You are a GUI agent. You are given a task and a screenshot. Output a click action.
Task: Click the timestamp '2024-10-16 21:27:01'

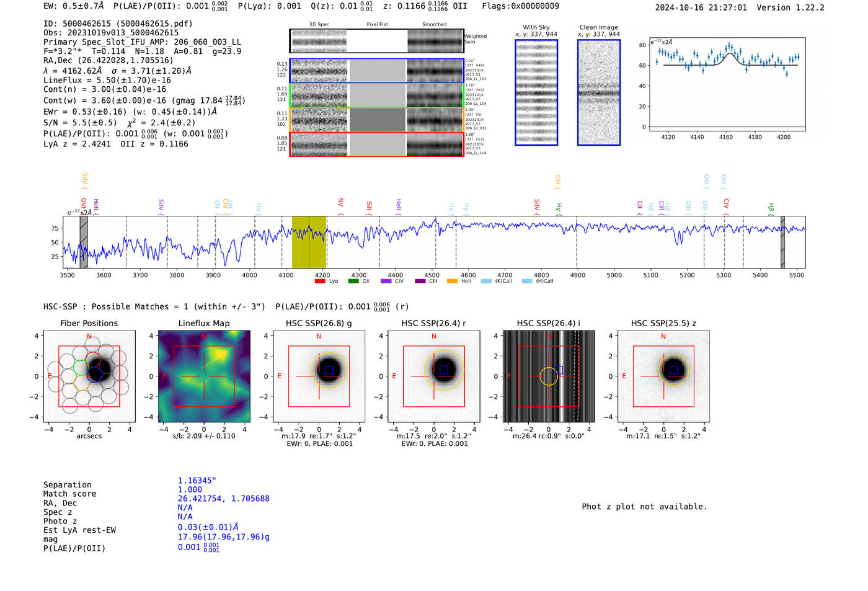(x=701, y=7)
